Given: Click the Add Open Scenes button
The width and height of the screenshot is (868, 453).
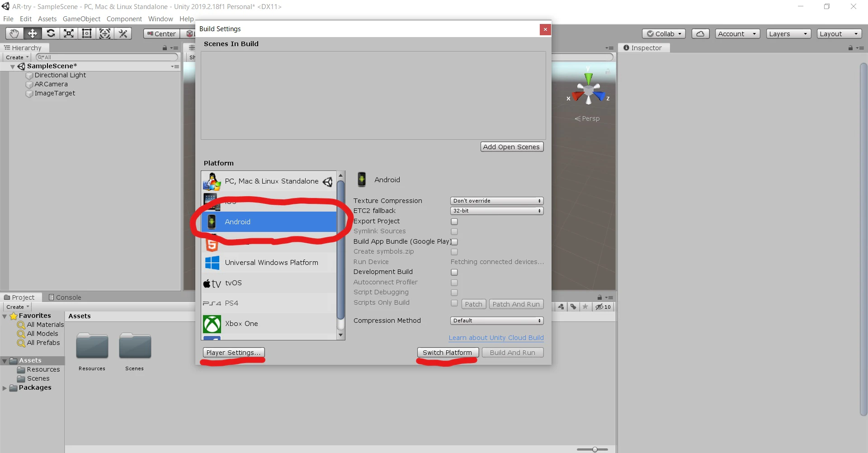Looking at the screenshot, I should point(512,147).
